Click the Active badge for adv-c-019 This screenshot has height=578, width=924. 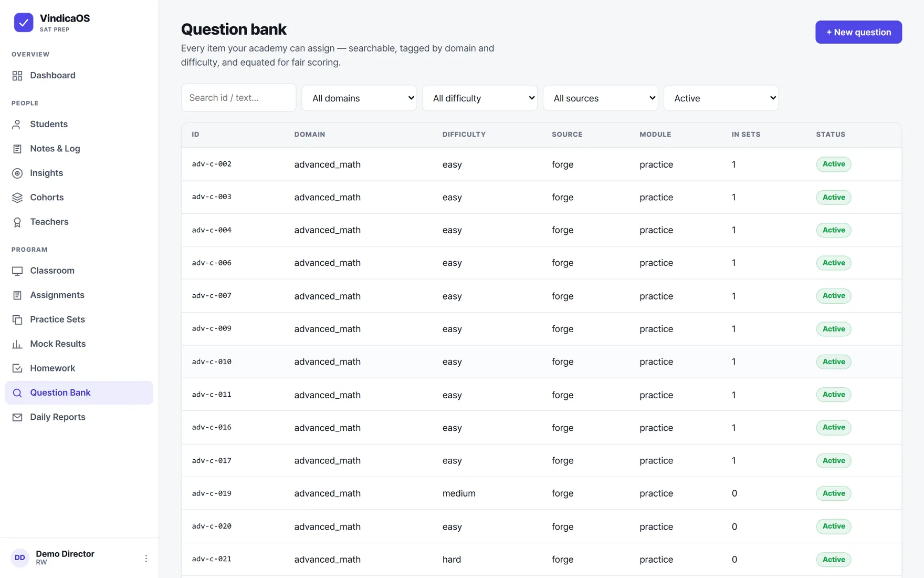click(x=834, y=493)
